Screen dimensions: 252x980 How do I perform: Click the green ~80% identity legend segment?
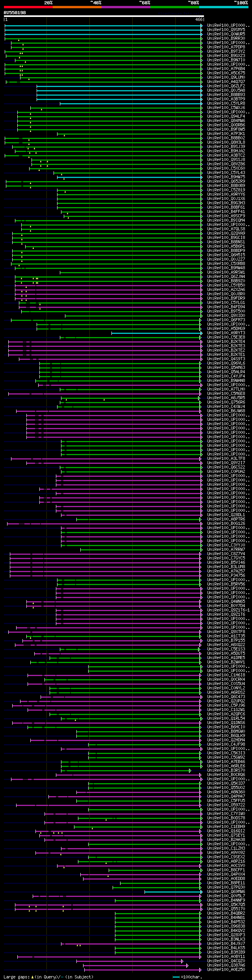pyautogui.click(x=174, y=7)
